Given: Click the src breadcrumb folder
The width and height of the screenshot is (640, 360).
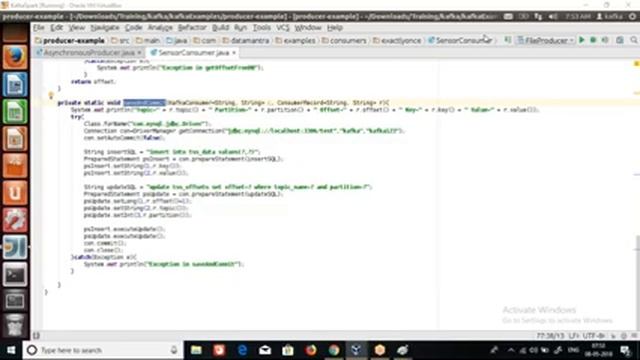Looking at the screenshot, I should tap(120, 40).
